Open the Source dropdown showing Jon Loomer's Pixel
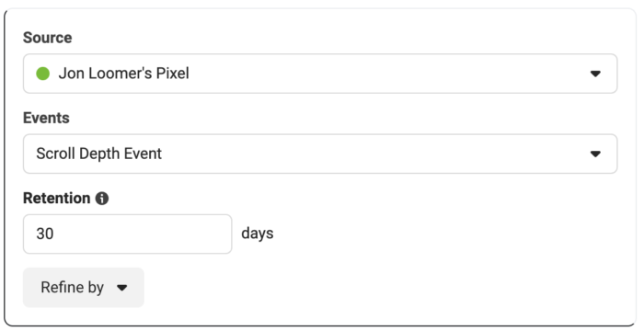This screenshot has height=331, width=644. (x=320, y=74)
